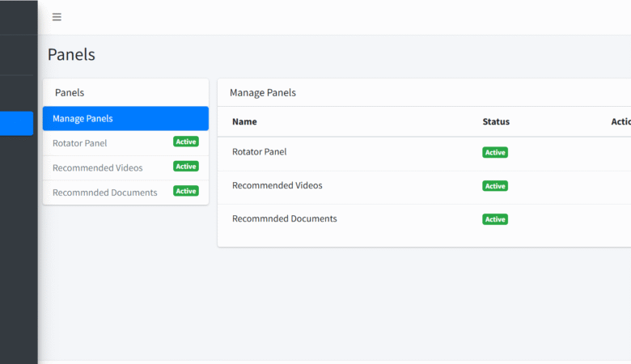631x364 pixels.
Task: Click Active badge beside Recommnded Documents in list
Action: tap(186, 191)
